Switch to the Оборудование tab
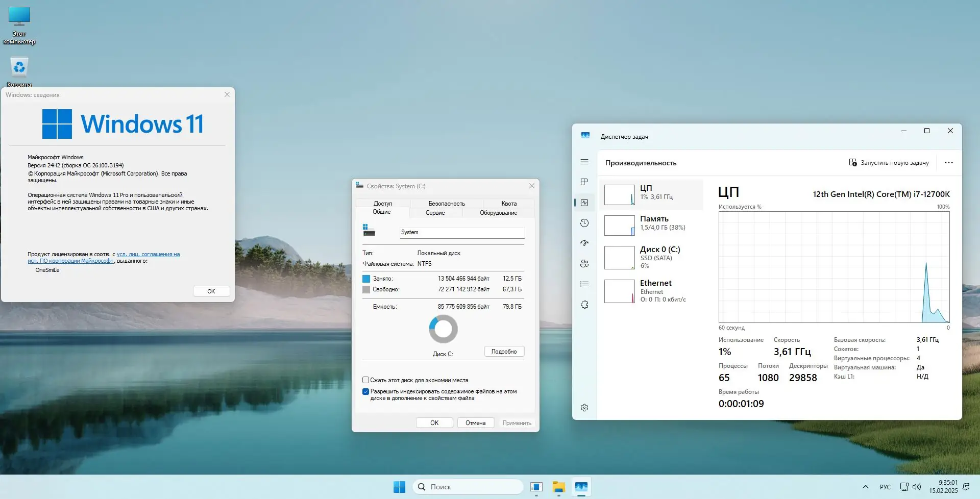 498,213
